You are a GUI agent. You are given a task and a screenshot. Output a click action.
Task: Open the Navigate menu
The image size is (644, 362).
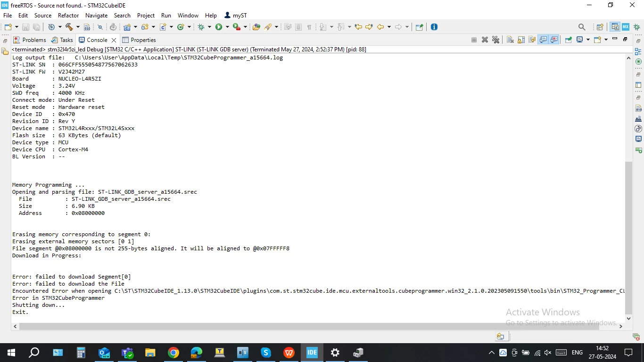coord(97,16)
